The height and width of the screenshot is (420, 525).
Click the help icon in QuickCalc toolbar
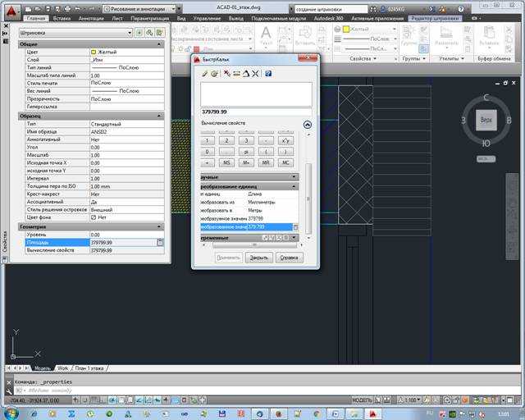pos(268,73)
